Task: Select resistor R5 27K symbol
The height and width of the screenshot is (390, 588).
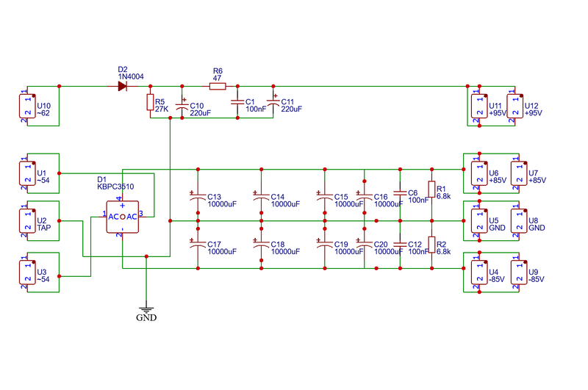Action: [x=151, y=102]
